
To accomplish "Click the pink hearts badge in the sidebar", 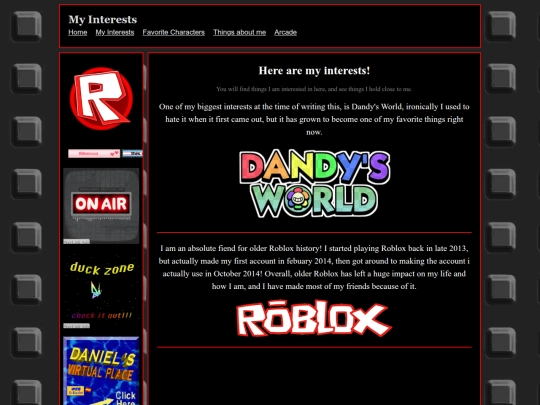I will pyautogui.click(x=94, y=154).
